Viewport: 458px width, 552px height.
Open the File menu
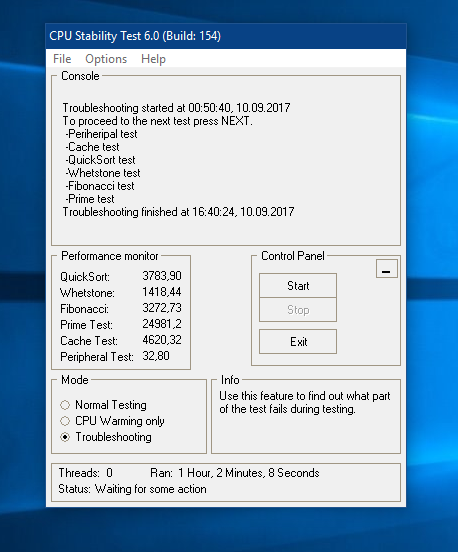62,59
